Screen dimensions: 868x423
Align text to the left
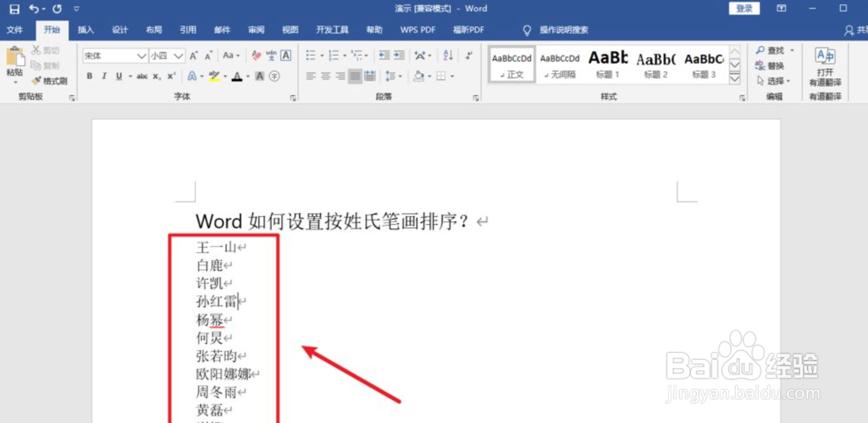coord(311,76)
